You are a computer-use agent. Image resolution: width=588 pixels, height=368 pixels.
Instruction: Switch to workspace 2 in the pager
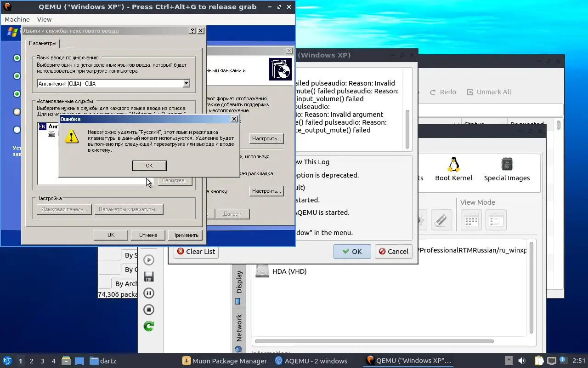[x=32, y=361]
